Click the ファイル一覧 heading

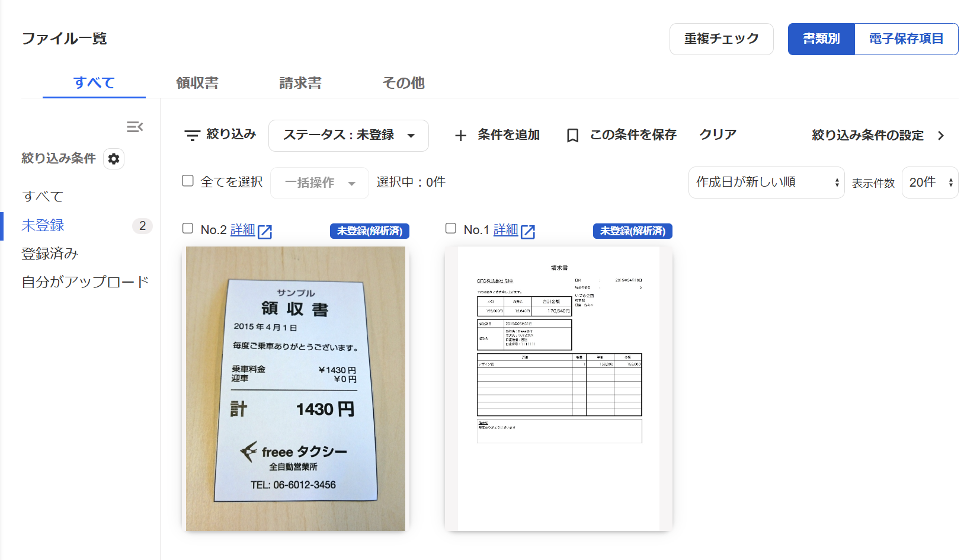[64, 39]
